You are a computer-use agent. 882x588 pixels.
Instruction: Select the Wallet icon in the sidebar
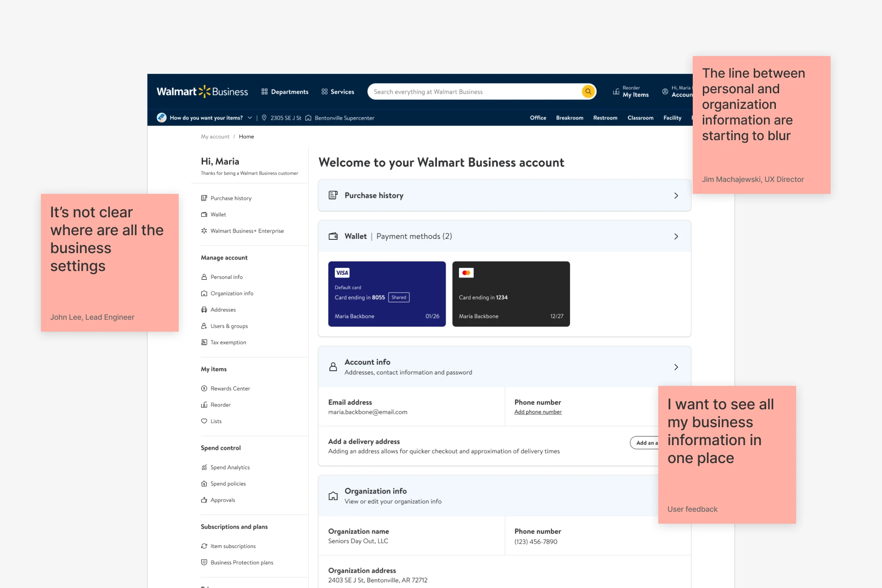tap(204, 215)
